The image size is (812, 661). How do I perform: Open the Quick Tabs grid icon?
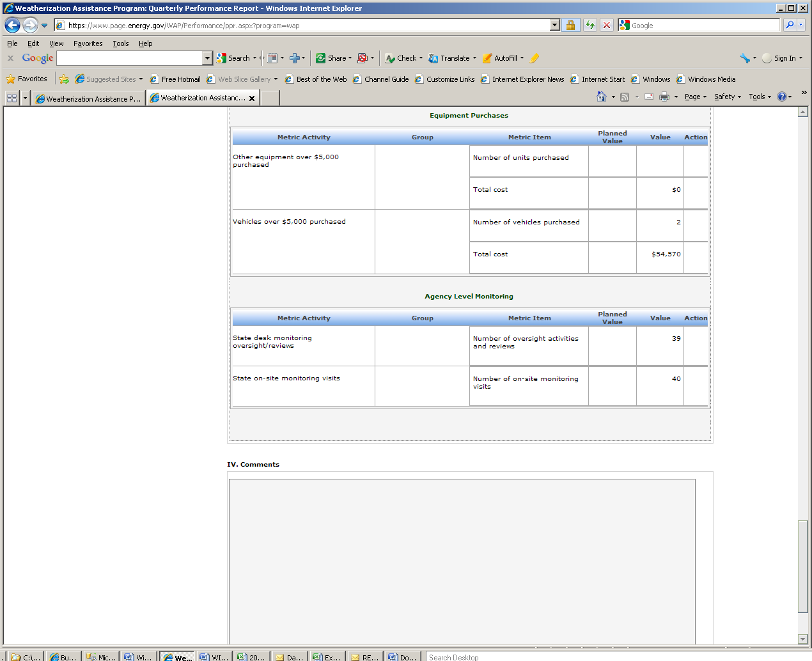coord(12,98)
